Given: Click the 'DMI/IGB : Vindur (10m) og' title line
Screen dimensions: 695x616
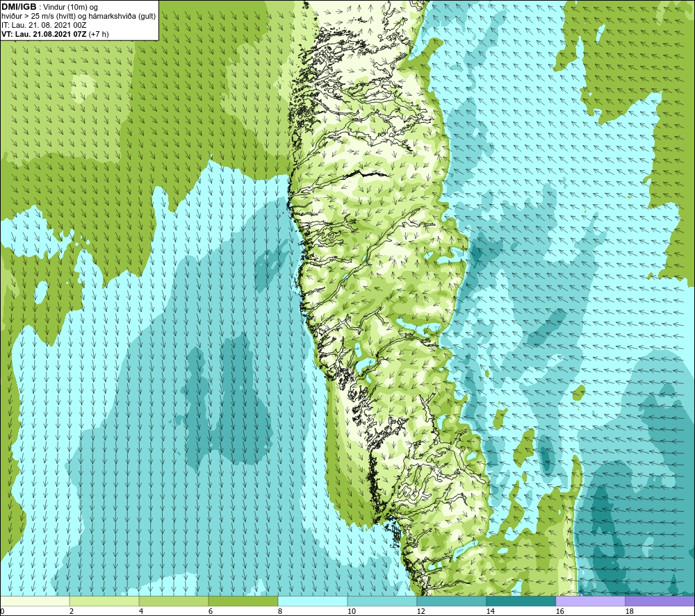Looking at the screenshot, I should (49, 7).
